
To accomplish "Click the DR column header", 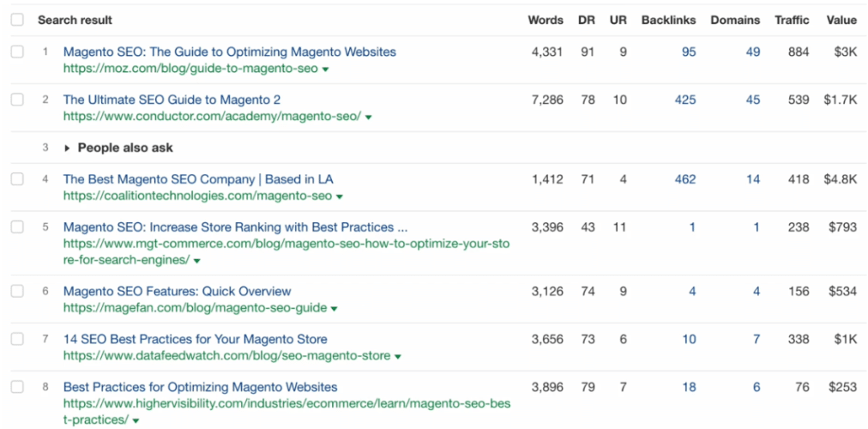I will click(586, 21).
